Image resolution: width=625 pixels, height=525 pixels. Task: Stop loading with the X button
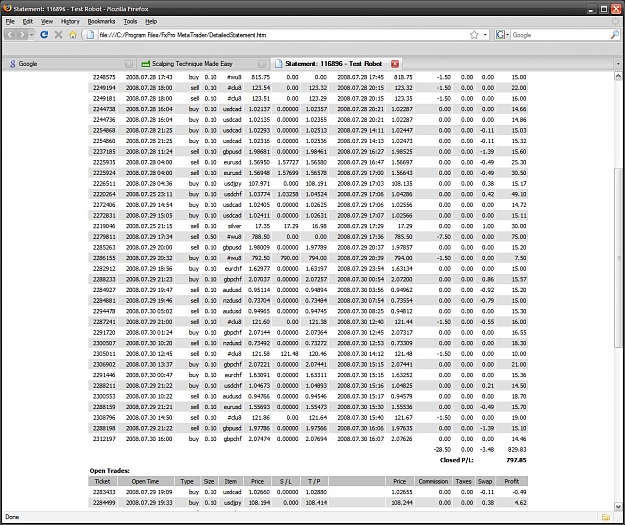click(59, 35)
